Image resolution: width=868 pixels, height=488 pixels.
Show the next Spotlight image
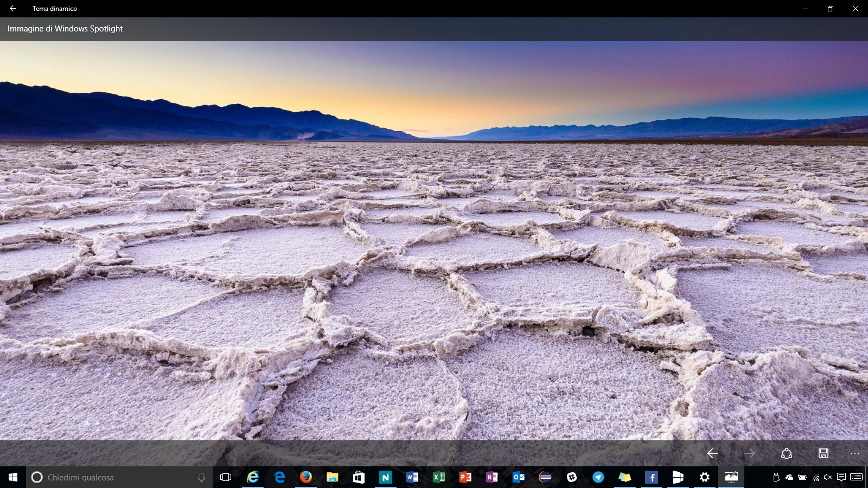[x=750, y=453]
